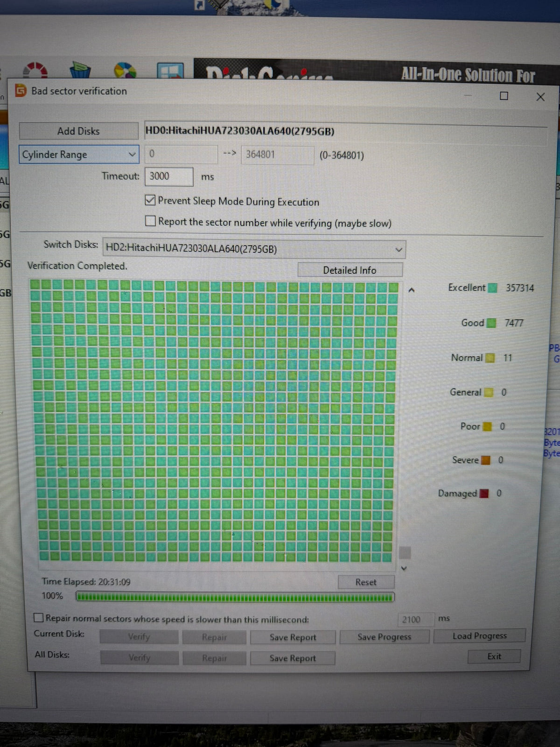Click the Windows logo toolbar icon behind dialog
The height and width of the screenshot is (747, 560).
(x=170, y=71)
